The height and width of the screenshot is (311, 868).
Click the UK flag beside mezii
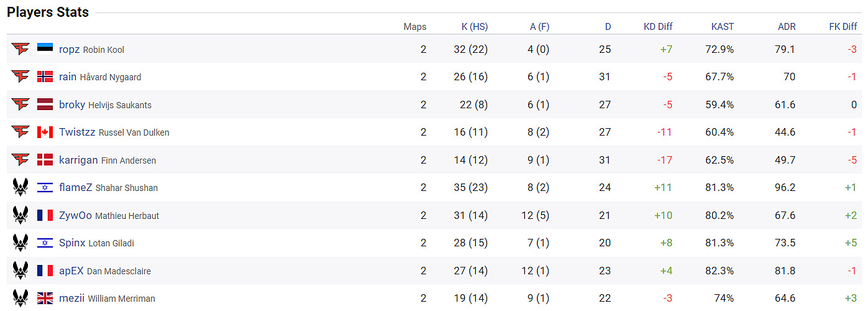pos(45,299)
